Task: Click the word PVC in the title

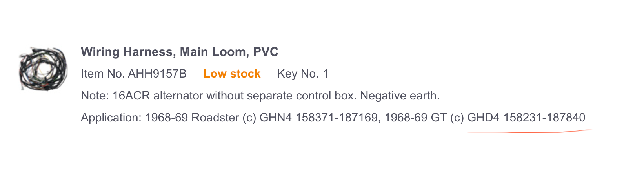Action: pos(266,52)
